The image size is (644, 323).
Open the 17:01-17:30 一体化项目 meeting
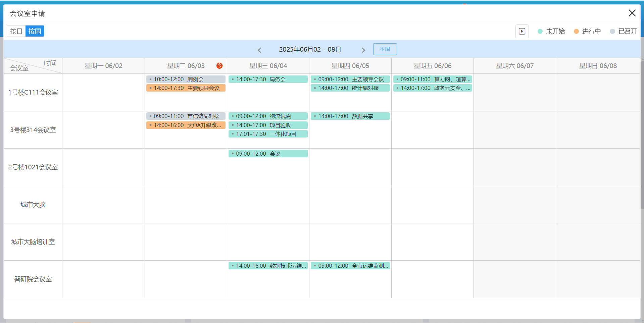click(268, 134)
